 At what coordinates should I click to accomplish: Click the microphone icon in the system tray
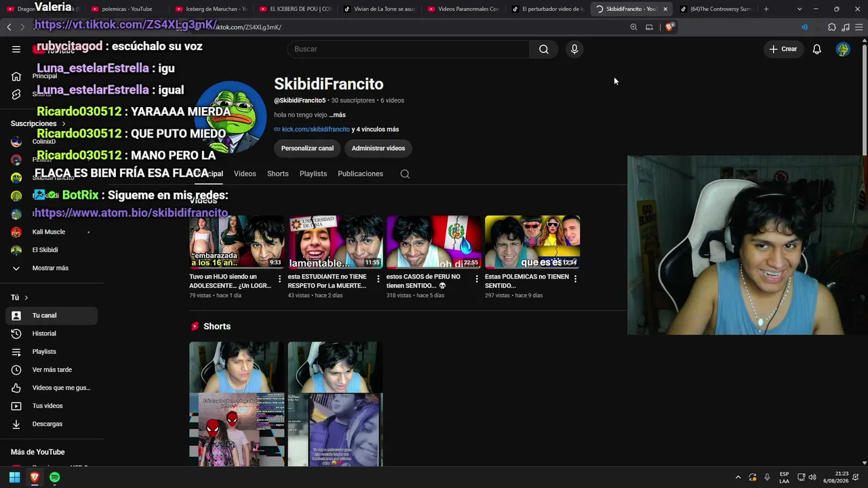pos(767,477)
